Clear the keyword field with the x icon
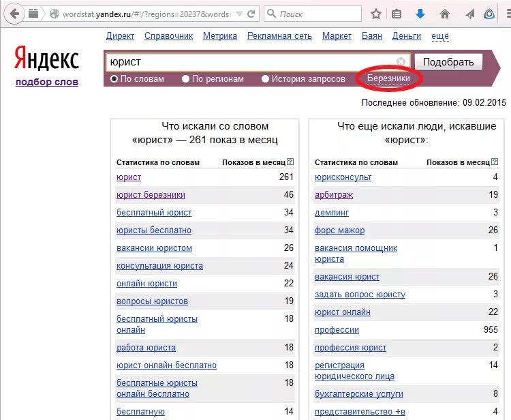The width and height of the screenshot is (511, 420). (x=401, y=61)
